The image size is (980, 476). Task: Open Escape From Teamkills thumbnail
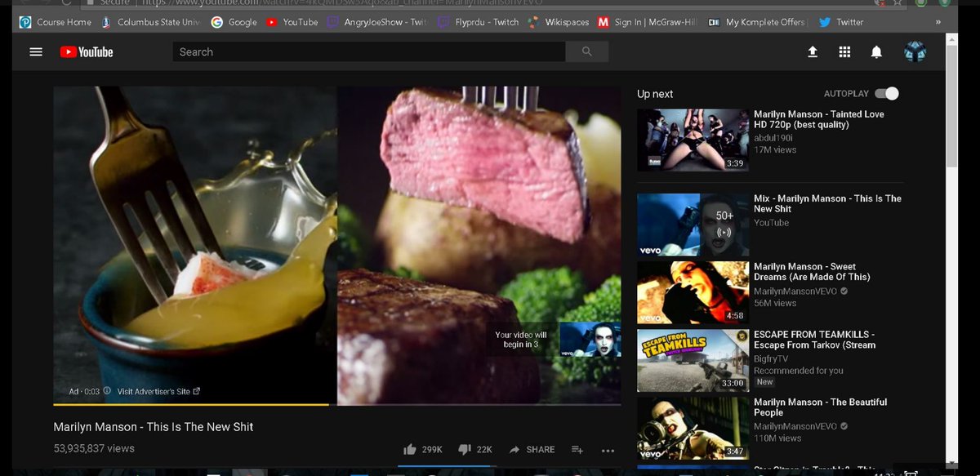tap(693, 360)
